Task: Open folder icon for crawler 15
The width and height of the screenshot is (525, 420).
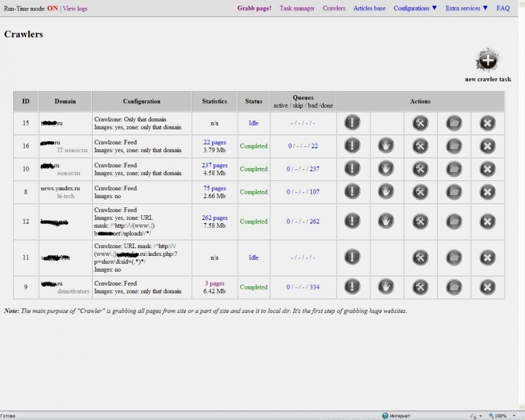Action: (x=453, y=123)
